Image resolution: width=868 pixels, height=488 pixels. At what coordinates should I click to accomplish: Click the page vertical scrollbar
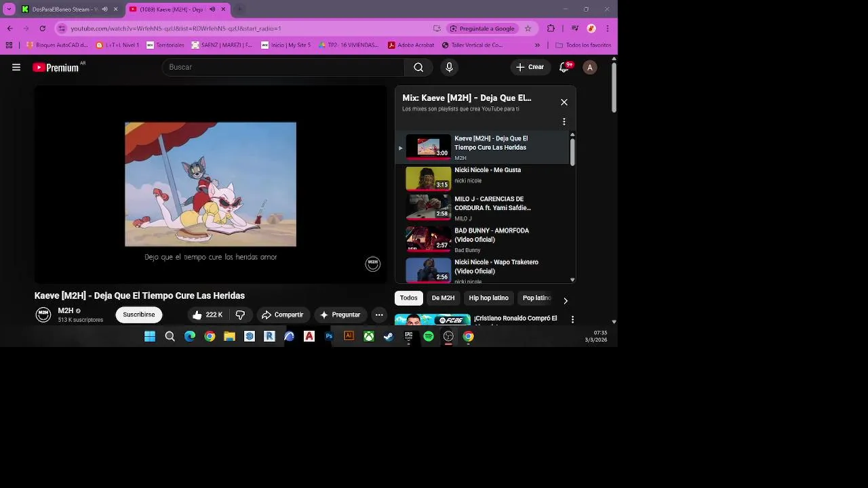click(614, 88)
